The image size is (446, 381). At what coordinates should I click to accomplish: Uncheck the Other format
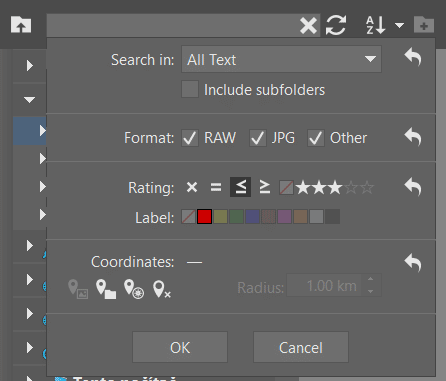coord(316,138)
